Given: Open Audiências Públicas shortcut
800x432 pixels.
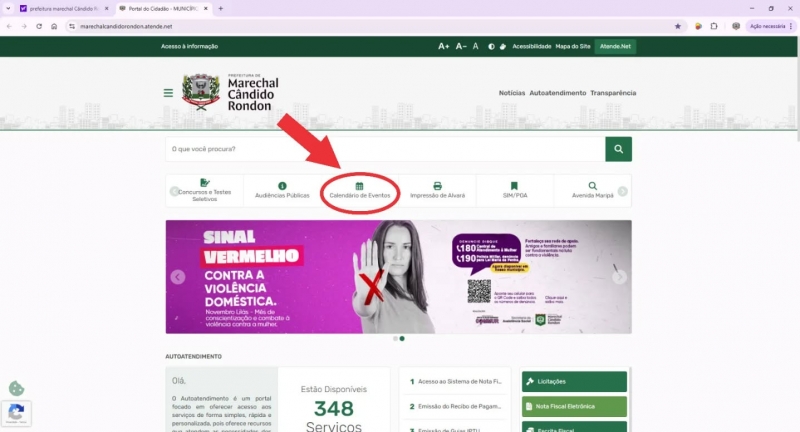Looking at the screenshot, I should tap(282, 190).
